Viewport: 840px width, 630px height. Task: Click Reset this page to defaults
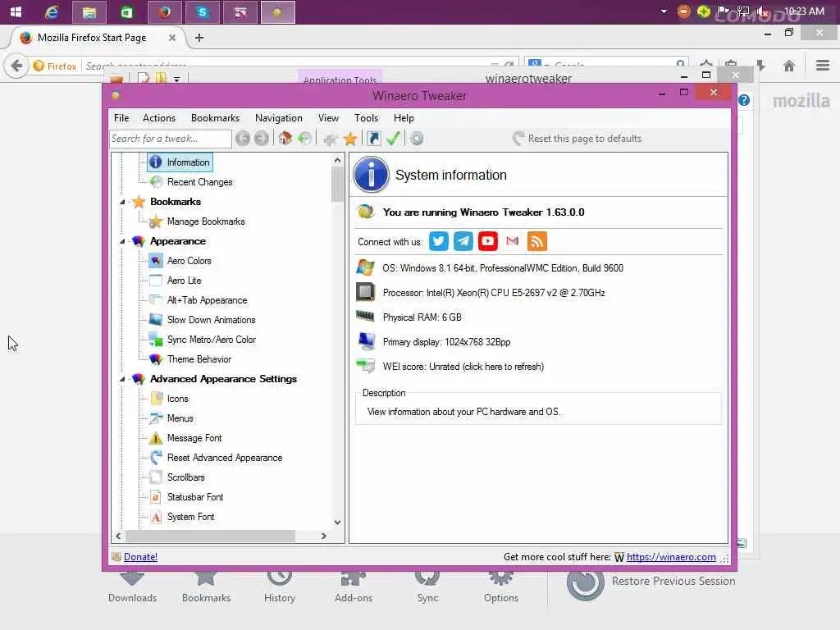coord(577,139)
